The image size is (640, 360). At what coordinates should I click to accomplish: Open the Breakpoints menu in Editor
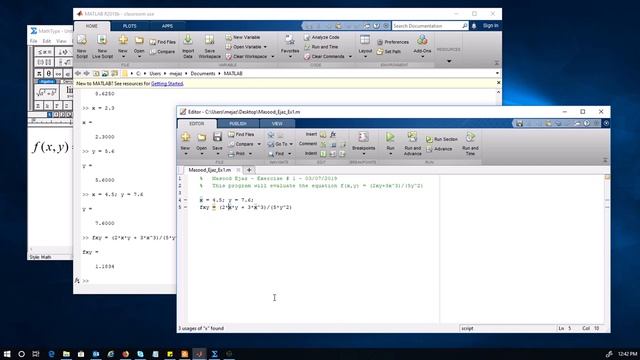tap(363, 143)
